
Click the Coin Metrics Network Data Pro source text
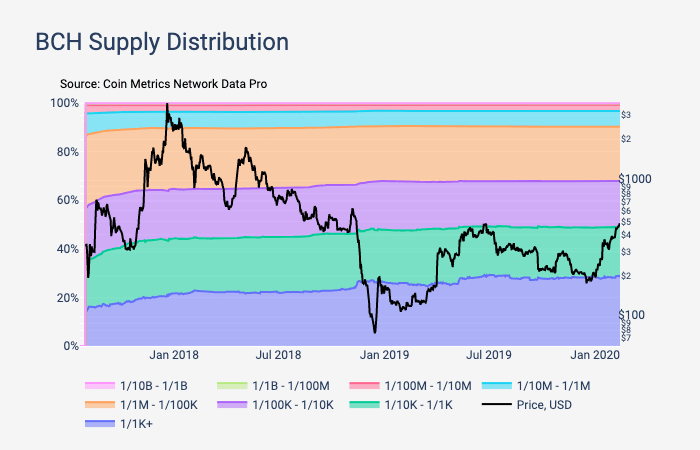point(163,84)
